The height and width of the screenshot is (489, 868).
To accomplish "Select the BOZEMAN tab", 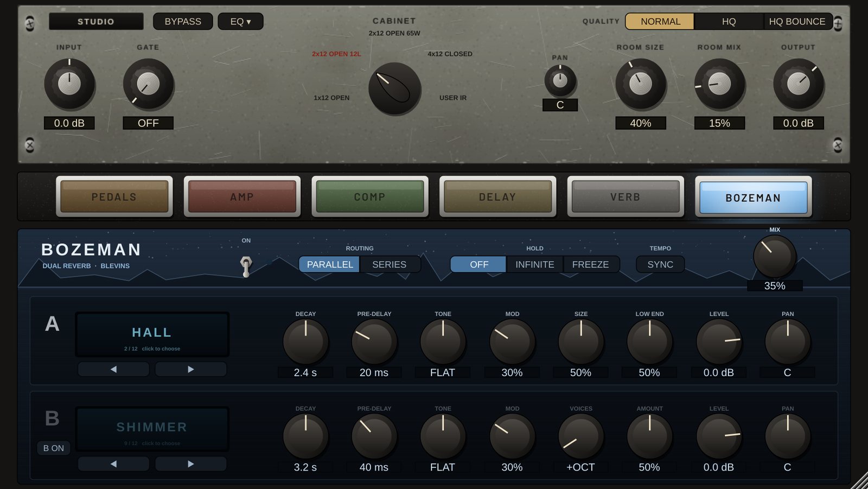I will 754,196.
